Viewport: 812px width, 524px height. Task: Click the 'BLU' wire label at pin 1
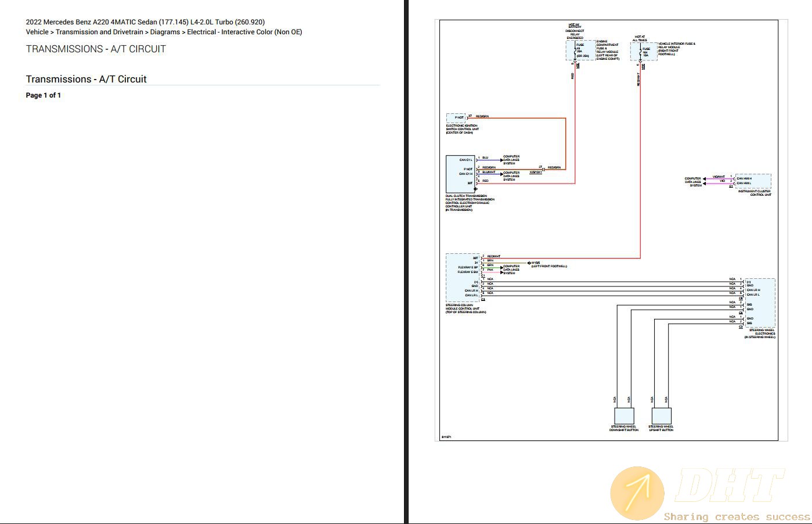(485, 158)
